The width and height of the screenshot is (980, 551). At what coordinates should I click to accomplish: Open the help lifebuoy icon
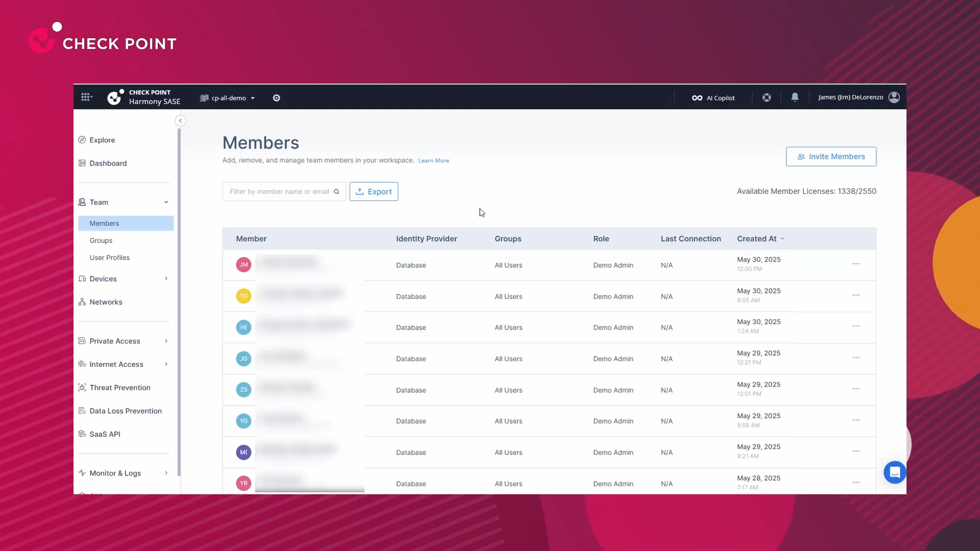click(767, 97)
